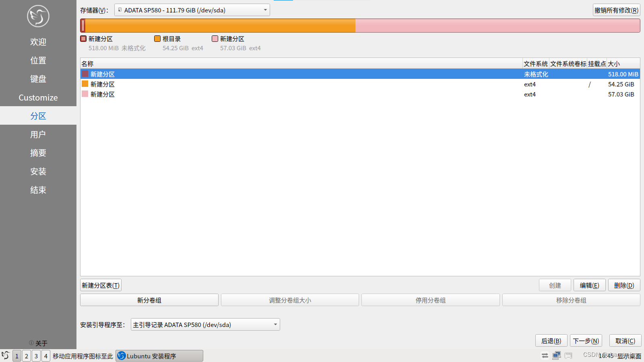Image resolution: width=644 pixels, height=362 pixels.
Task: Click the pink square icon in 57.03 GiB row
Action: click(x=85, y=94)
